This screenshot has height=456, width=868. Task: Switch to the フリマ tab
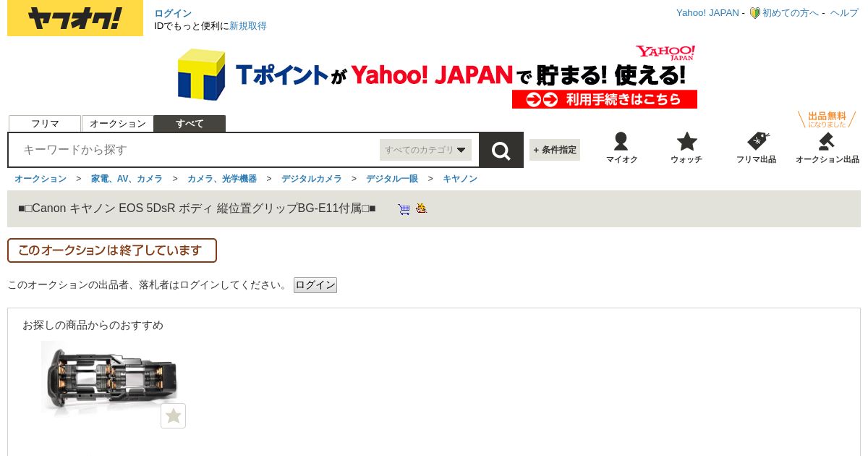tap(45, 124)
